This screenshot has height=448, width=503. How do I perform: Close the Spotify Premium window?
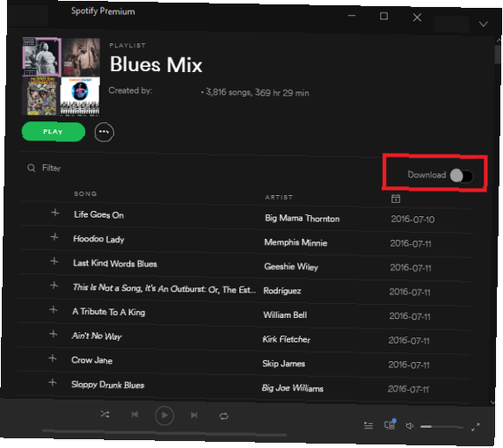[x=417, y=17]
